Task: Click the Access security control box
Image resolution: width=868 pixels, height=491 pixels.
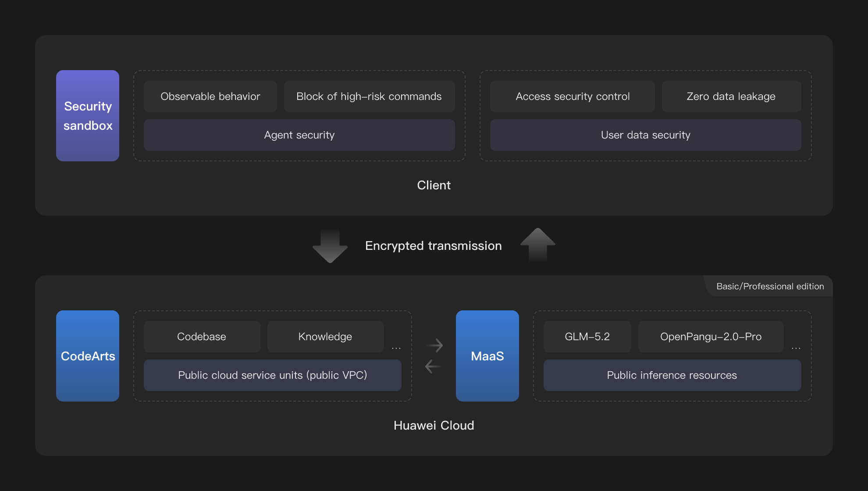Action: pyautogui.click(x=573, y=96)
